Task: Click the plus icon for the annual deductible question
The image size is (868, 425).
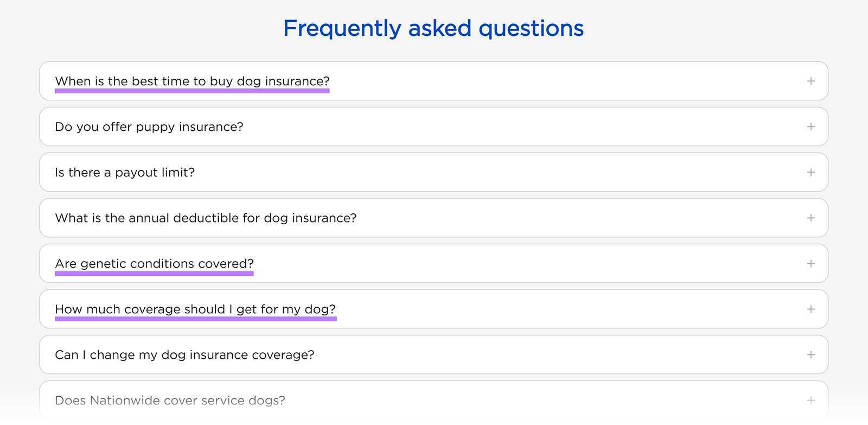Action: click(x=811, y=218)
